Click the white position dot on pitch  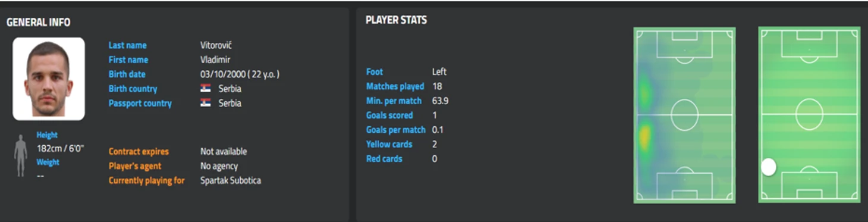click(769, 167)
